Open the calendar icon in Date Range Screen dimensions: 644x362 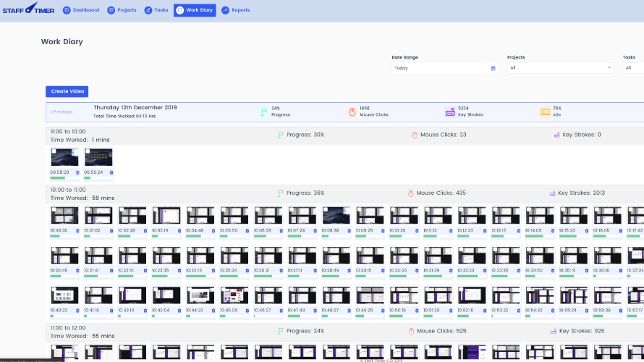coord(493,68)
